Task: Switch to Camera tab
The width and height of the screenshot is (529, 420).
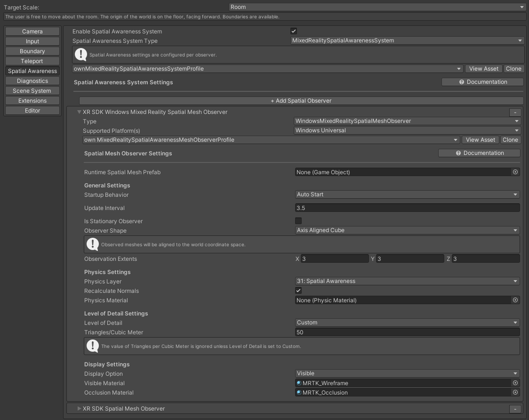Action: 32,32
